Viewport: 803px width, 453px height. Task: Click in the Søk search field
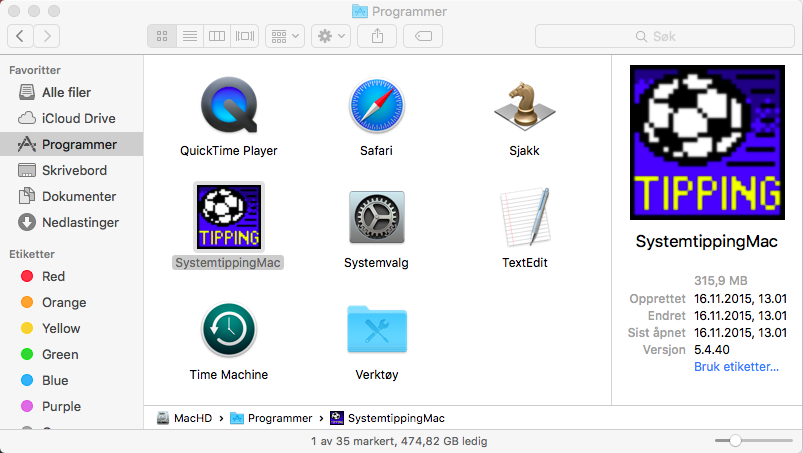664,36
